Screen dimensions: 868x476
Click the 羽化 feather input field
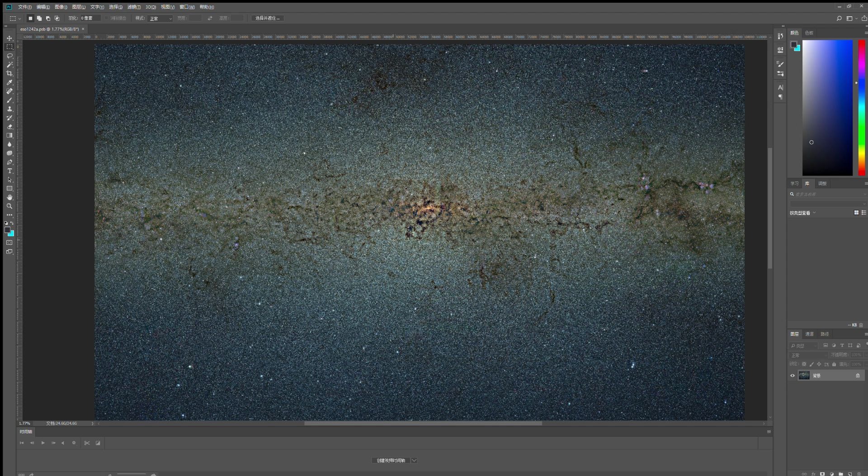tap(90, 19)
